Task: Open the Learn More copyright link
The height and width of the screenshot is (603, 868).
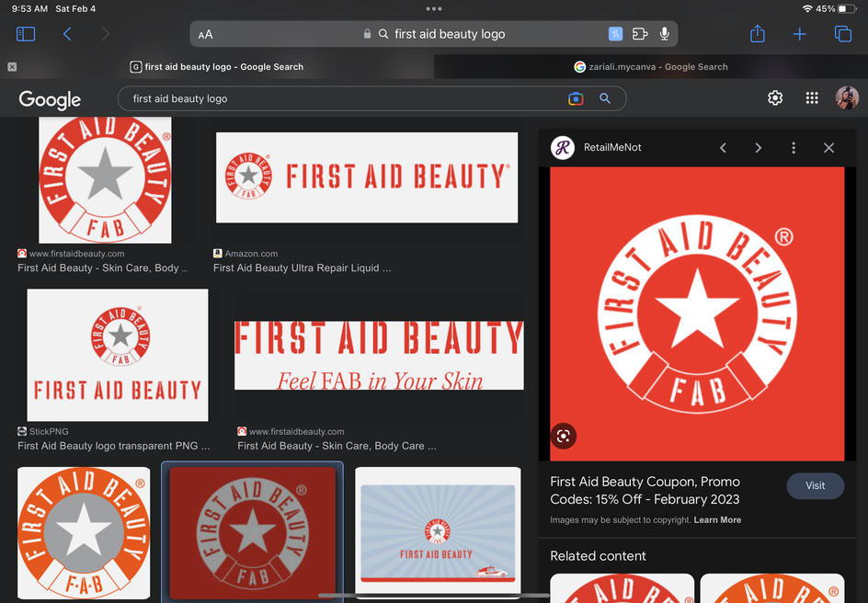Action: click(x=717, y=520)
